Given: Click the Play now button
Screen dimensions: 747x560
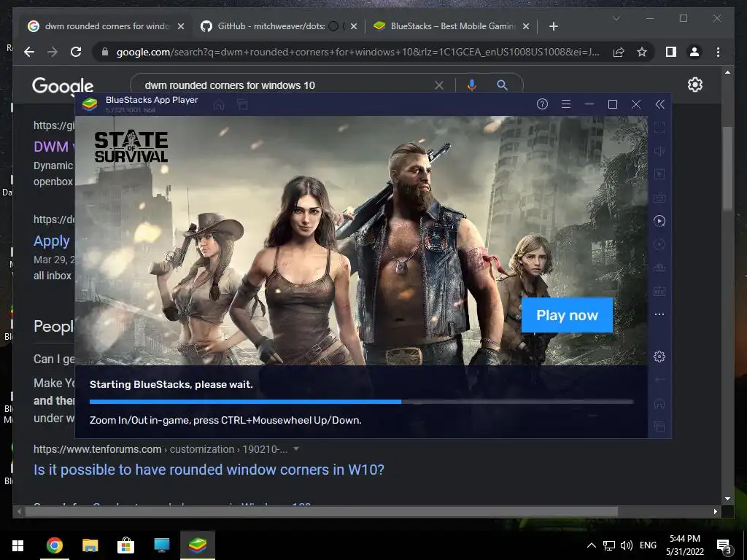Looking at the screenshot, I should [567, 315].
